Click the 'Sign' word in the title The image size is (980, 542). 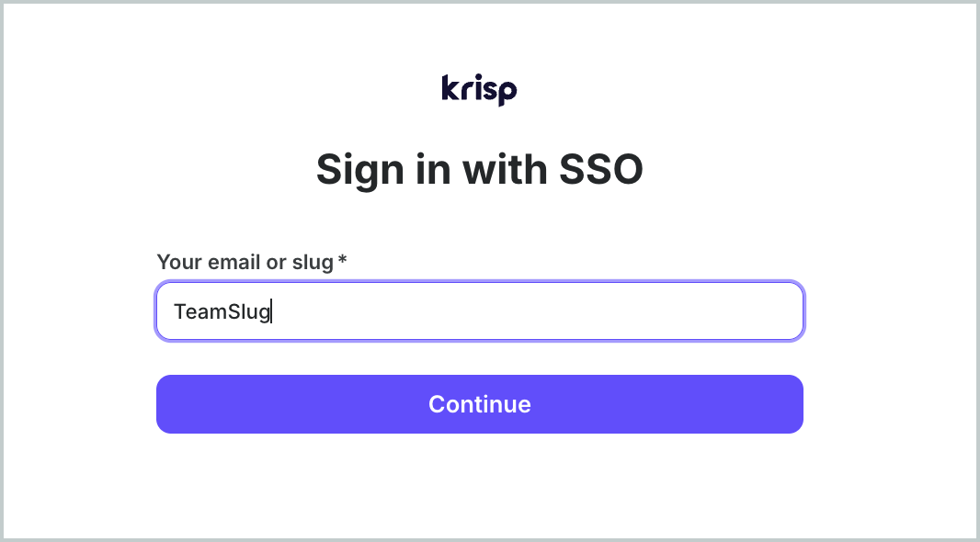(x=360, y=171)
